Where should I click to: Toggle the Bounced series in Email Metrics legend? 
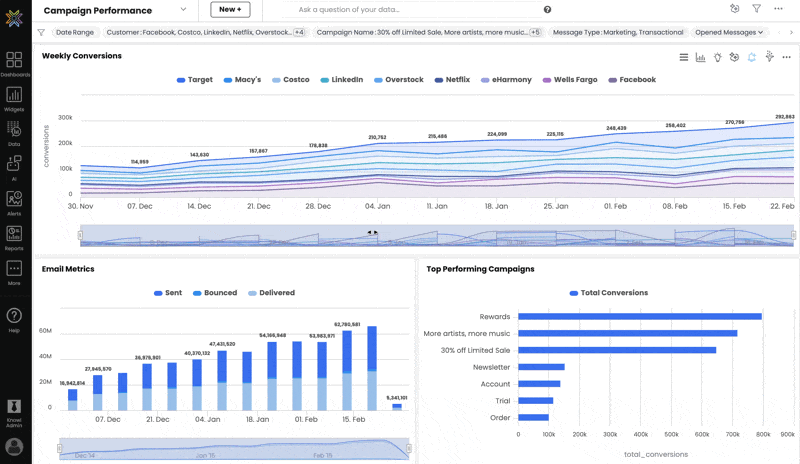(215, 292)
